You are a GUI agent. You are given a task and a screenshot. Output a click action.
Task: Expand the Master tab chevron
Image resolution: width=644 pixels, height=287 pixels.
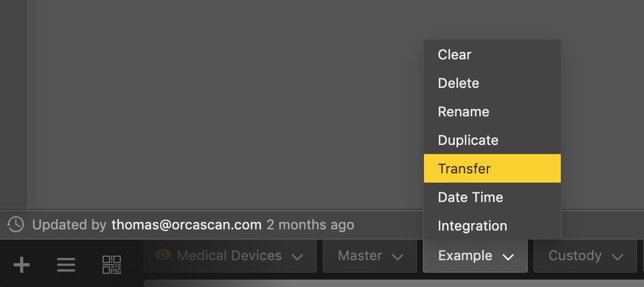click(x=397, y=257)
